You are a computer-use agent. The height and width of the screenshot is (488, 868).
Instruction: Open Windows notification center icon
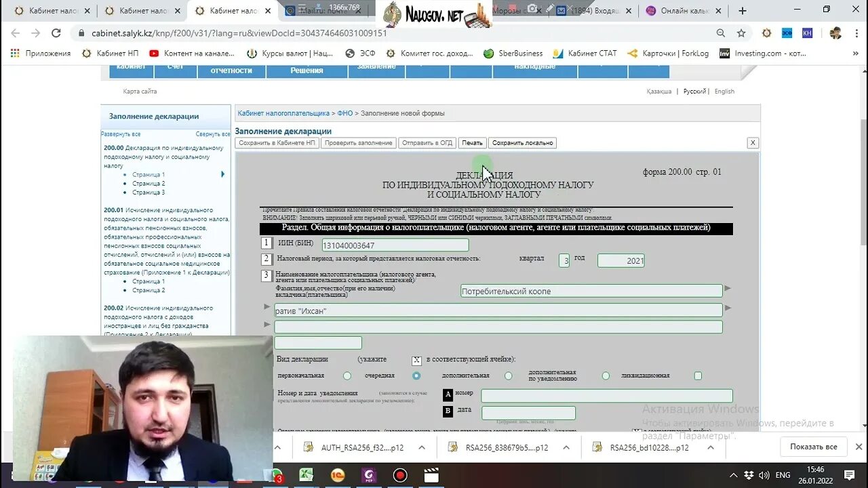(x=850, y=475)
